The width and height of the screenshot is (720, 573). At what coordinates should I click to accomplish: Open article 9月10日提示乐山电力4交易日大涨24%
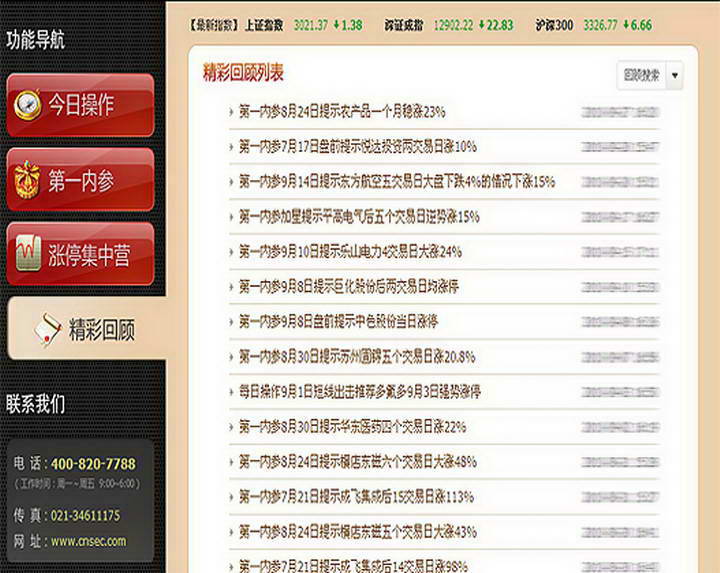(350, 252)
